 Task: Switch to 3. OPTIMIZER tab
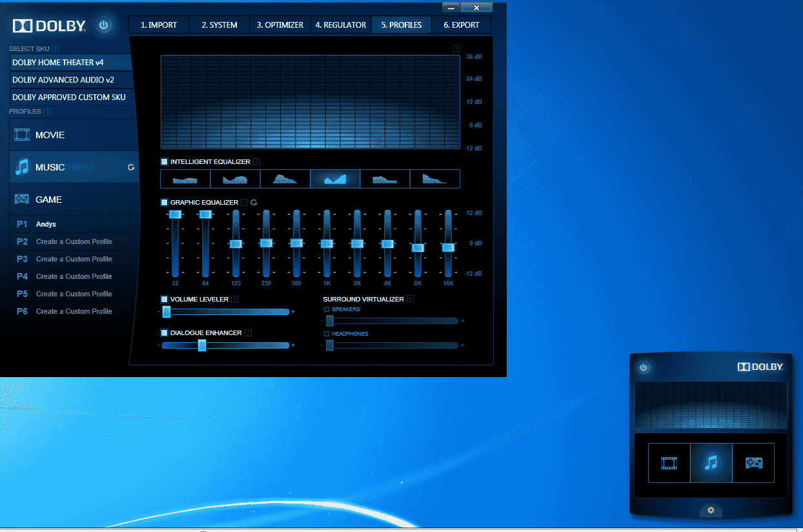tap(280, 25)
